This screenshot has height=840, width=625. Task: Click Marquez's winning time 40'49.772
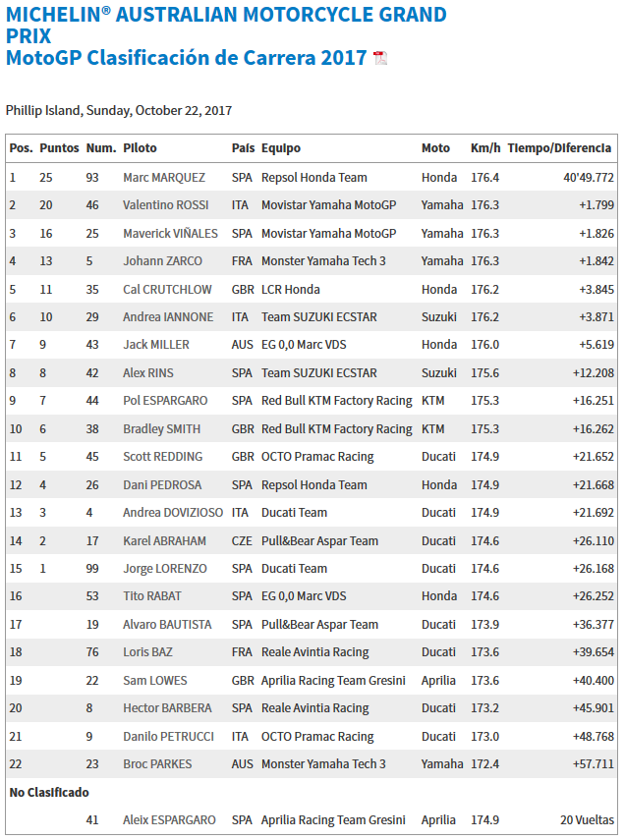coord(589,177)
